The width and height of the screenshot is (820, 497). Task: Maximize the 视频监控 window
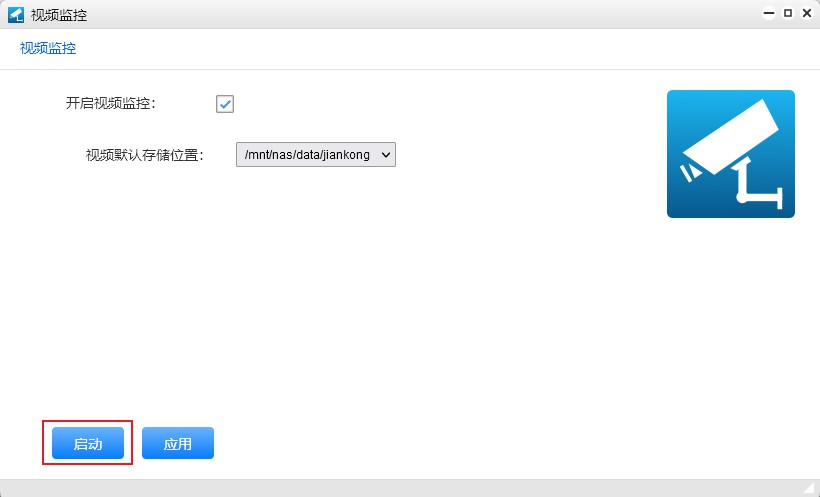tap(787, 14)
